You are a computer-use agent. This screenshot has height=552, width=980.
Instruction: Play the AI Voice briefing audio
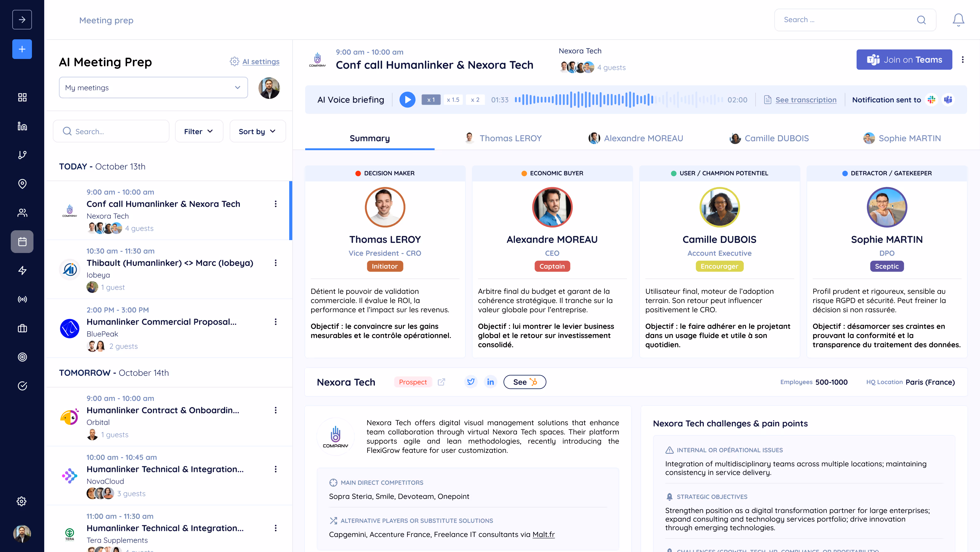pos(407,100)
